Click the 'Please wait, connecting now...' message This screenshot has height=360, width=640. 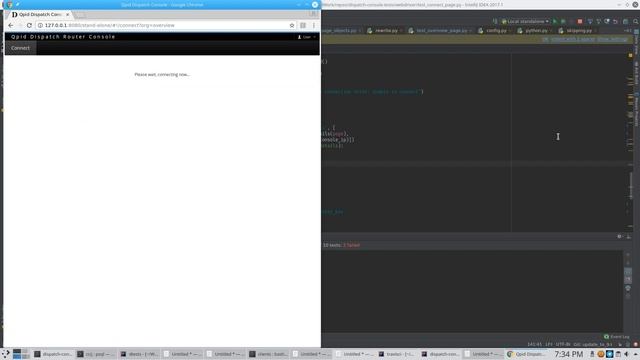point(162,75)
